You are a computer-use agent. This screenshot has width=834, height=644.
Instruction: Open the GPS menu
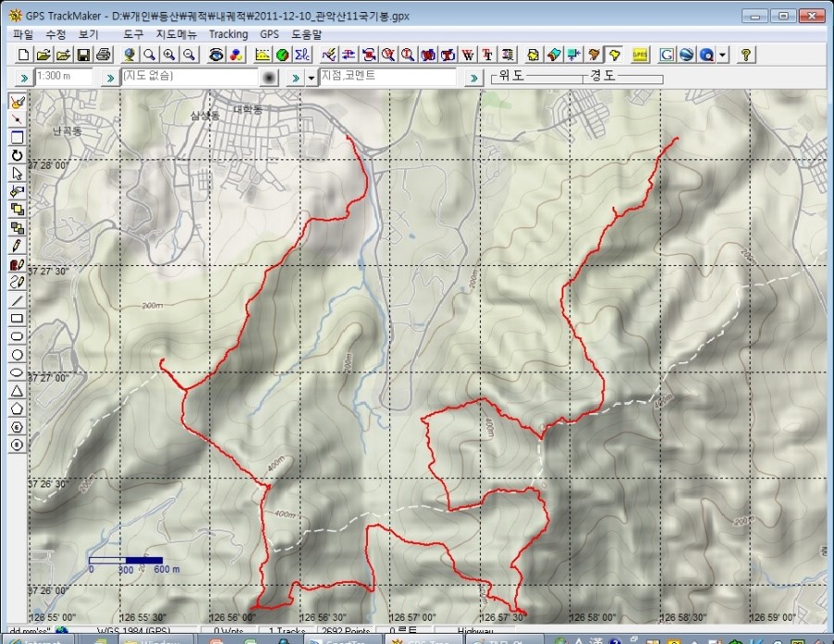[269, 34]
